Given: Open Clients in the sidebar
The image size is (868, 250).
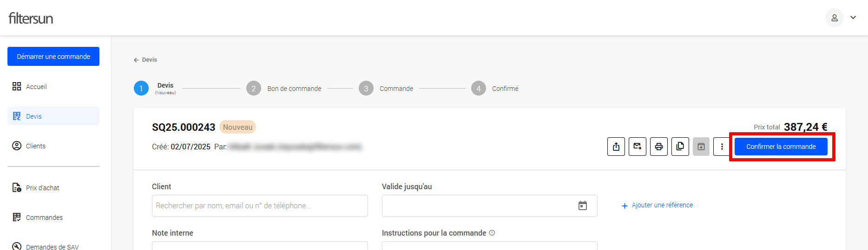Looking at the screenshot, I should (x=36, y=146).
